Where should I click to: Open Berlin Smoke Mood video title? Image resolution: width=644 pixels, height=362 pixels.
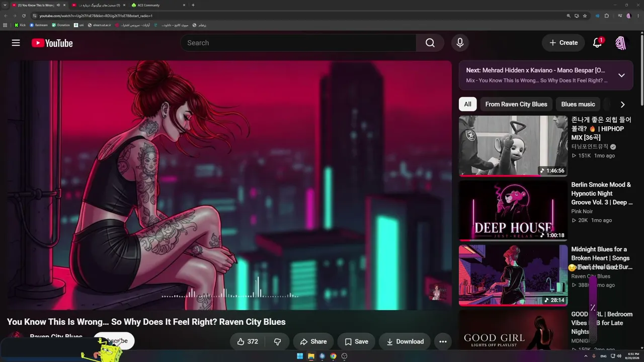[602, 194]
